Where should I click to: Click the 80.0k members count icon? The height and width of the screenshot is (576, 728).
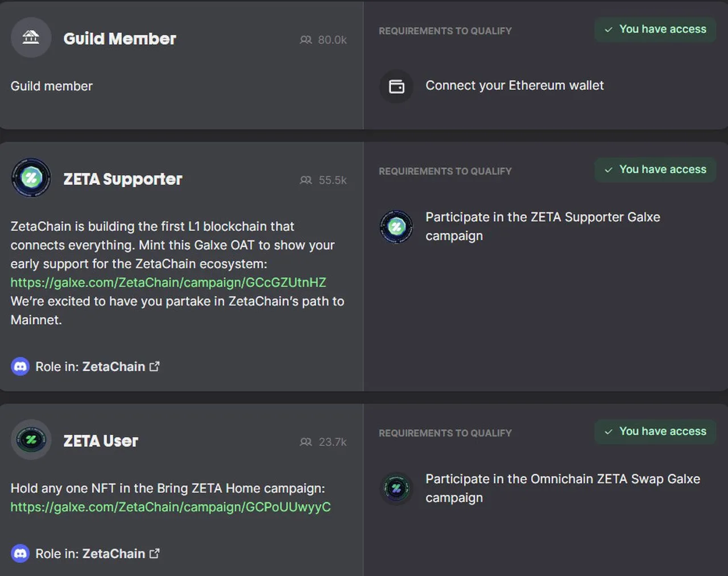[306, 40]
